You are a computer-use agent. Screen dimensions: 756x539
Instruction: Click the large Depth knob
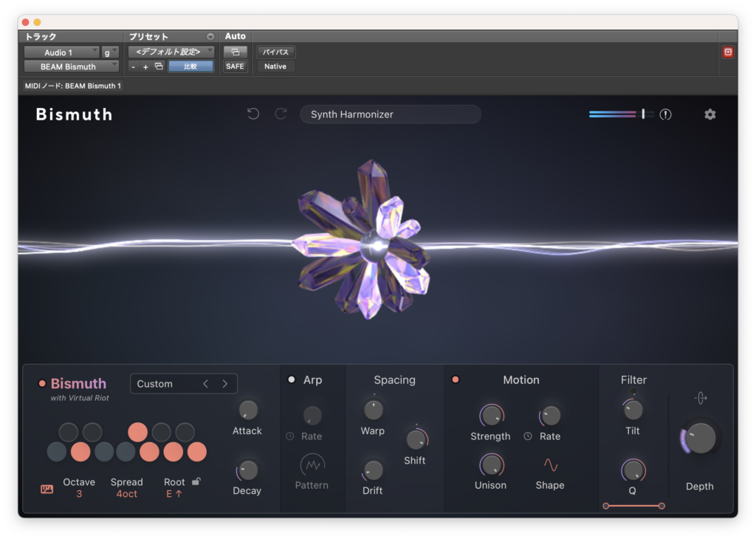pos(700,439)
